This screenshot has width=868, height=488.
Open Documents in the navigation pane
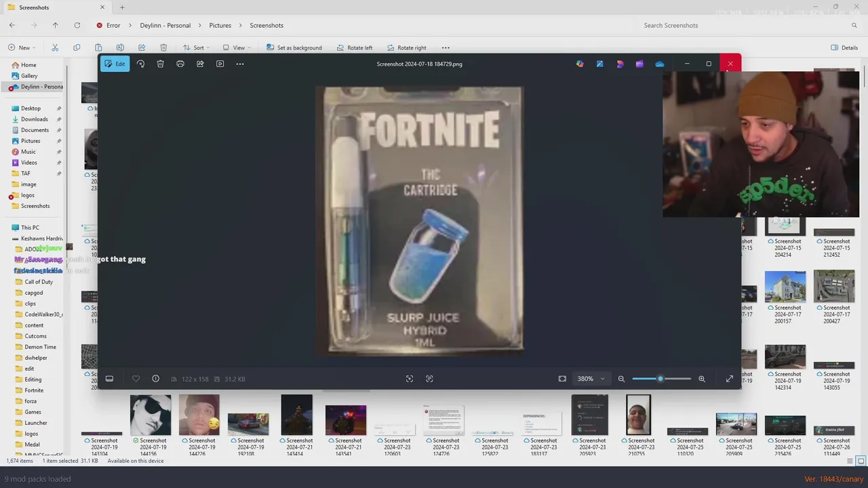(x=35, y=130)
